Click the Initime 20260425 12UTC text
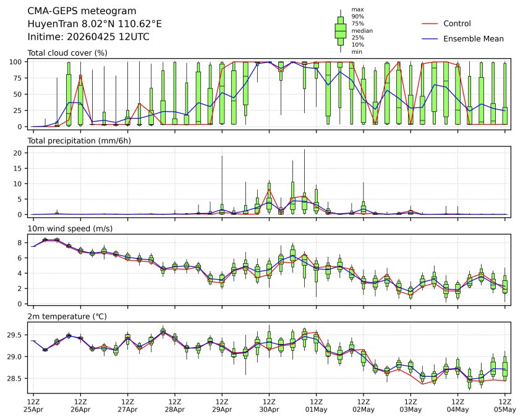 coord(88,37)
